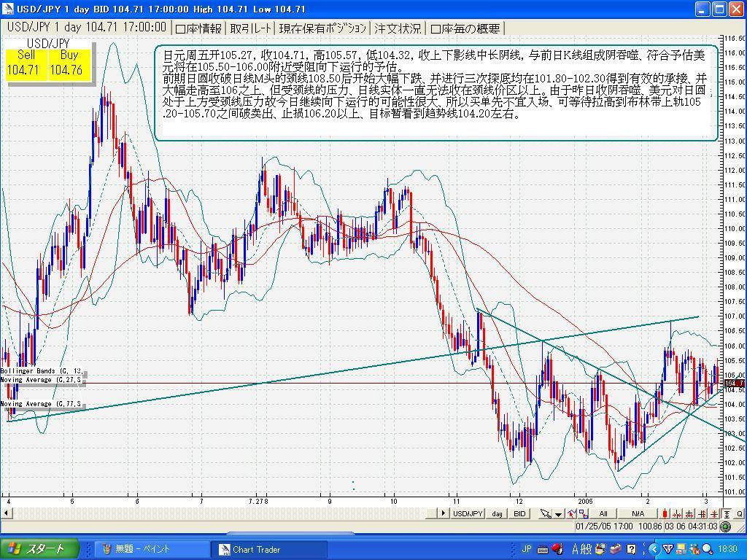747x560 pixels.
Task: Click the yellow Buy 104.76 price box
Action: [x=69, y=63]
